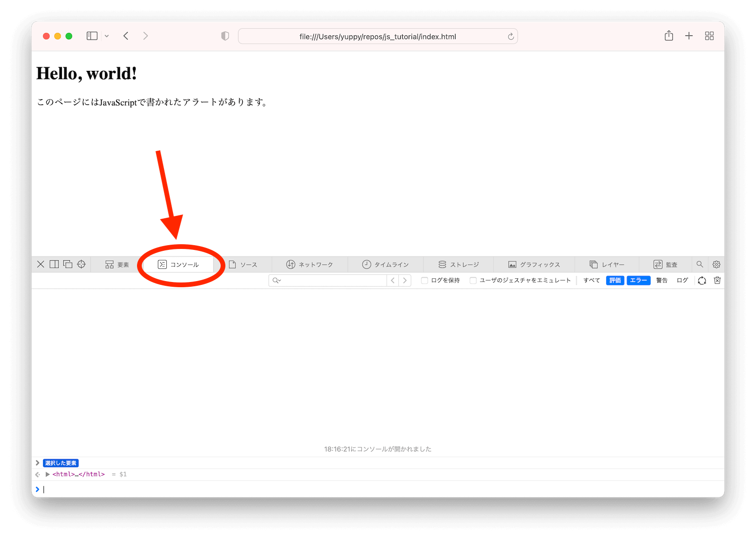
Task: Open inspector search magnifier icon
Action: tap(700, 264)
